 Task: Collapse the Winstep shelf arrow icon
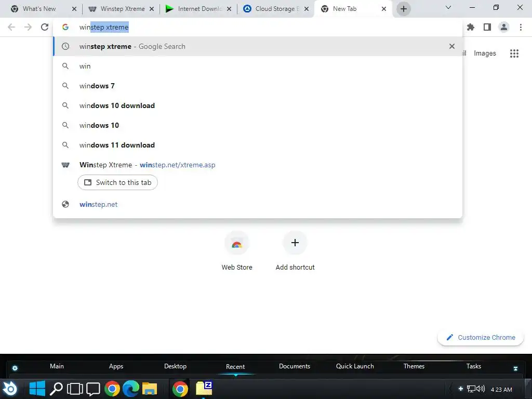pyautogui.click(x=515, y=368)
